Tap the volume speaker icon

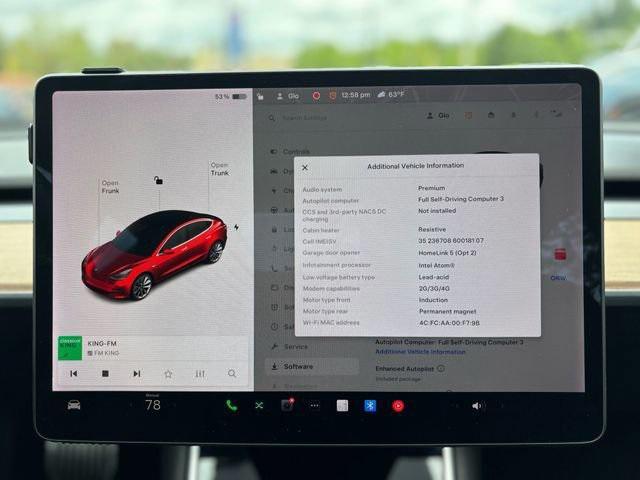(476, 406)
